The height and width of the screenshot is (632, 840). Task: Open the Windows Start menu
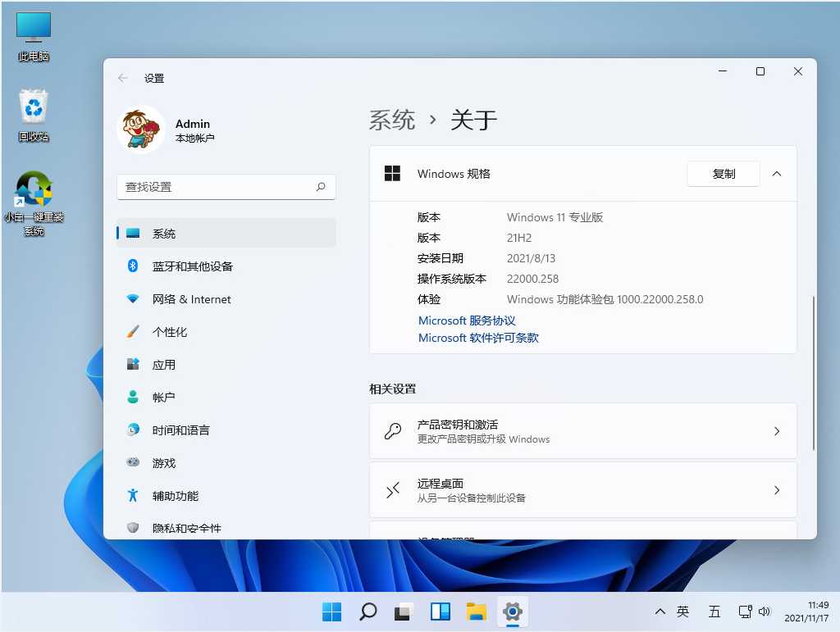coord(332,612)
